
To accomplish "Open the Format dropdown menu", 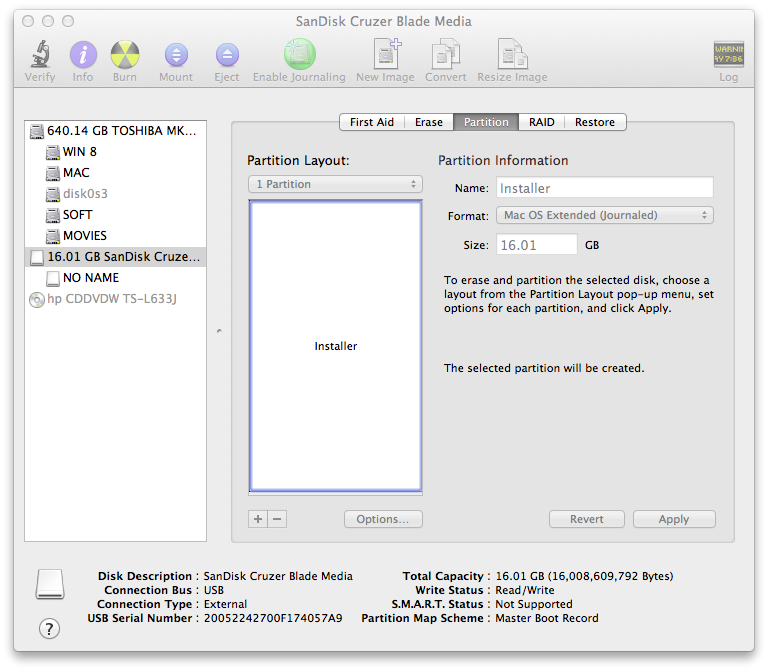I will tap(605, 215).
